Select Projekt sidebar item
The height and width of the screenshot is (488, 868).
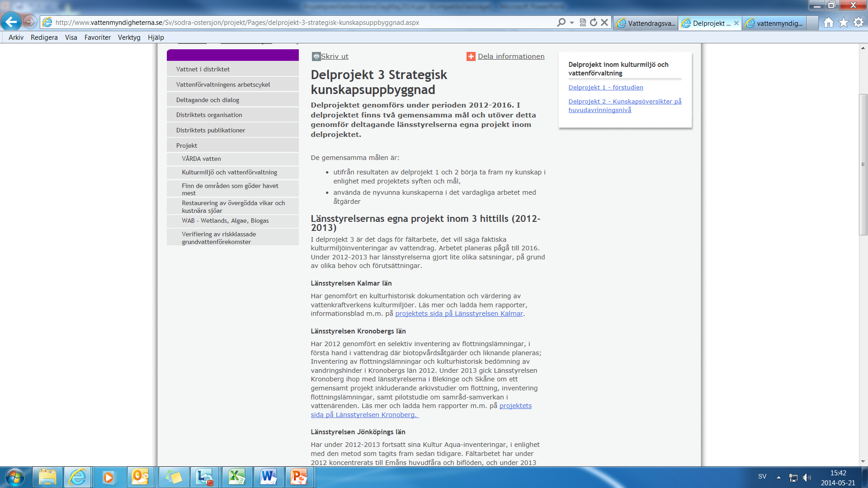point(233,145)
